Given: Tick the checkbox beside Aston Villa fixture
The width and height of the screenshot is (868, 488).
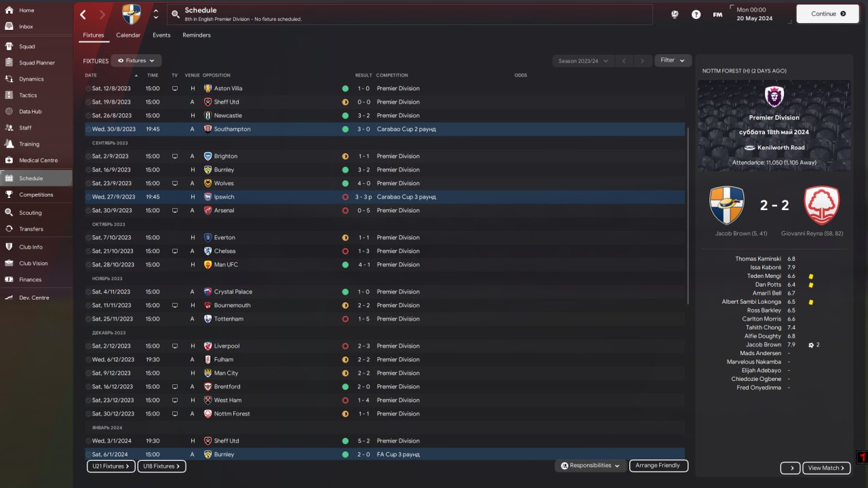Looking at the screenshot, I should tap(88, 88).
